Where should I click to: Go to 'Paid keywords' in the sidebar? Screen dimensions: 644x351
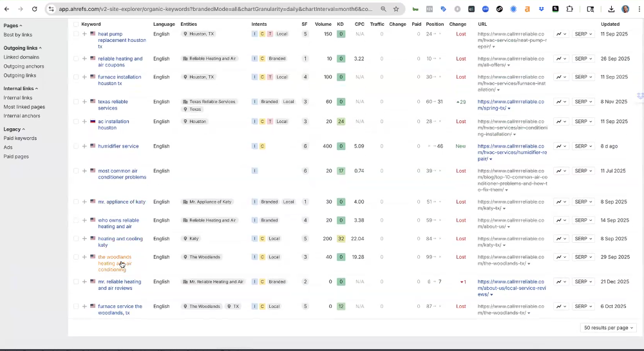point(20,138)
